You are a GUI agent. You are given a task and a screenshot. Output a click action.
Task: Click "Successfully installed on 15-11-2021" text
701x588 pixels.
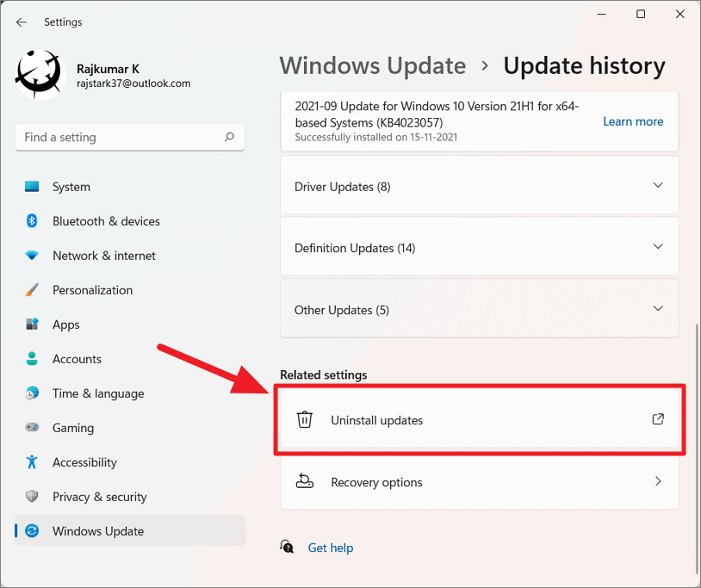point(376,137)
